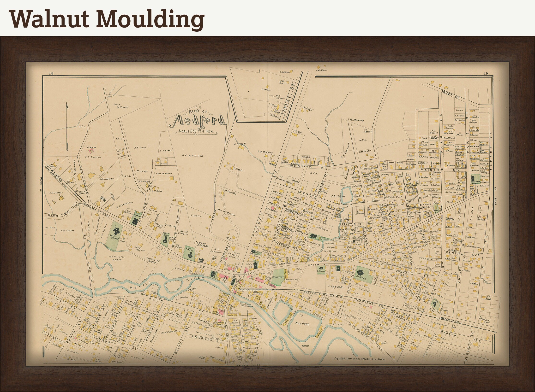The height and width of the screenshot is (392, 535).
Task: Click the 'F.C. Rand' parcel name
Action: point(338,325)
